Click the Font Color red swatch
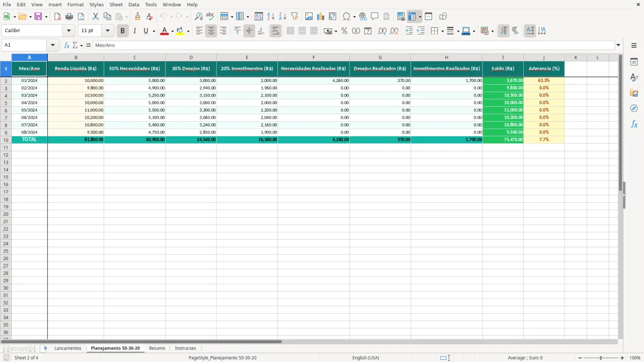 pyautogui.click(x=164, y=31)
